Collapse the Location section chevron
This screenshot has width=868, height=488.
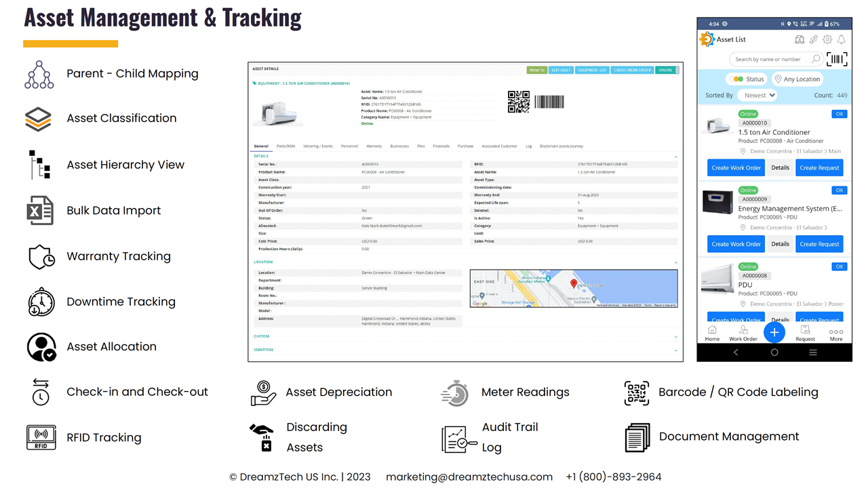[675, 262]
